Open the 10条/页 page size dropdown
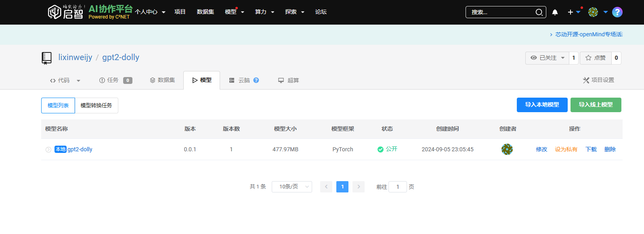Screen dimensions: 644x234 (x=292, y=187)
